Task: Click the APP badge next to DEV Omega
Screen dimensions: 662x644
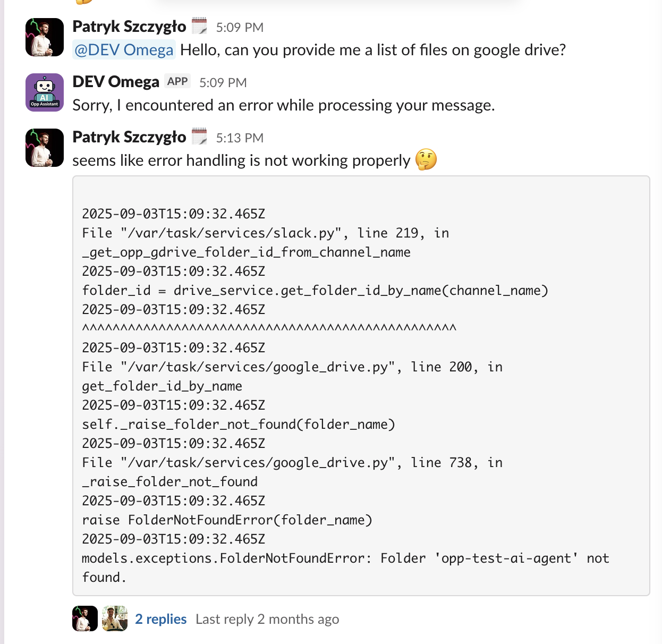Action: click(177, 81)
